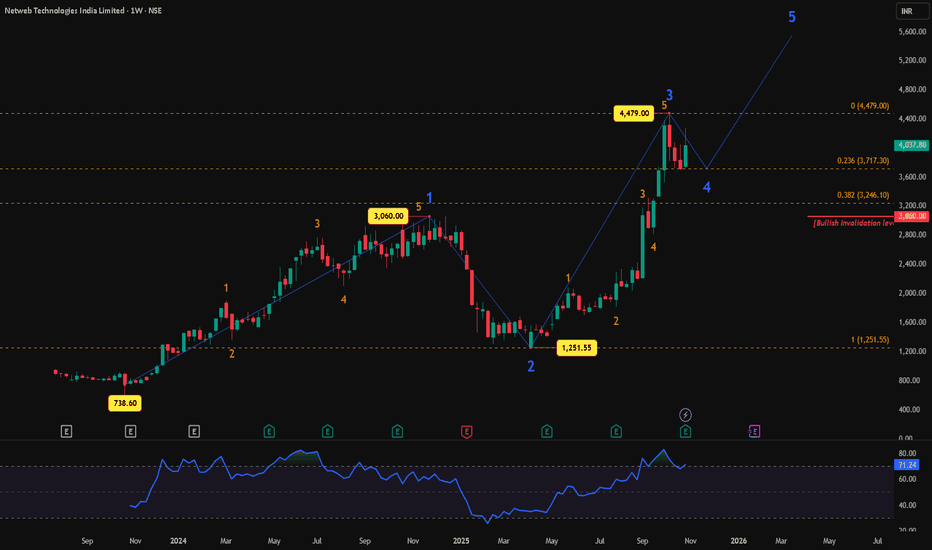Click the grey earnings marker before Sep 2023
Image resolution: width=932 pixels, height=550 pixels.
(x=67, y=432)
